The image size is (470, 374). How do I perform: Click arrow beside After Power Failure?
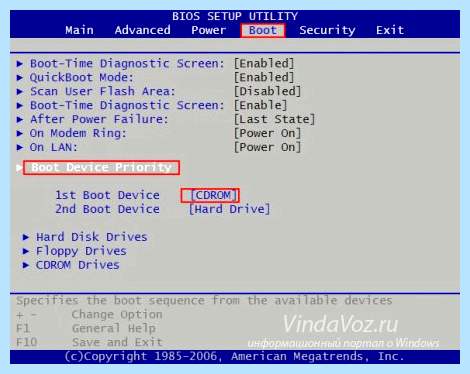click(20, 120)
